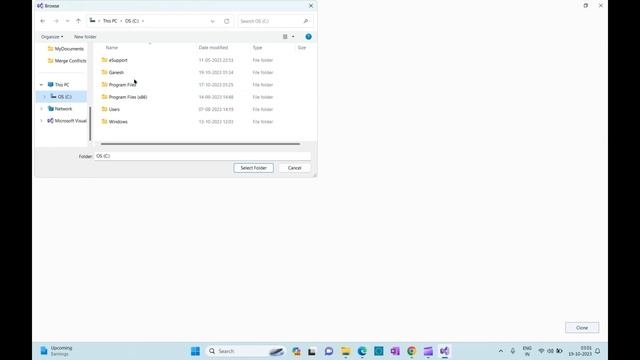
Task: Go back using the Back arrow
Action: (42, 21)
